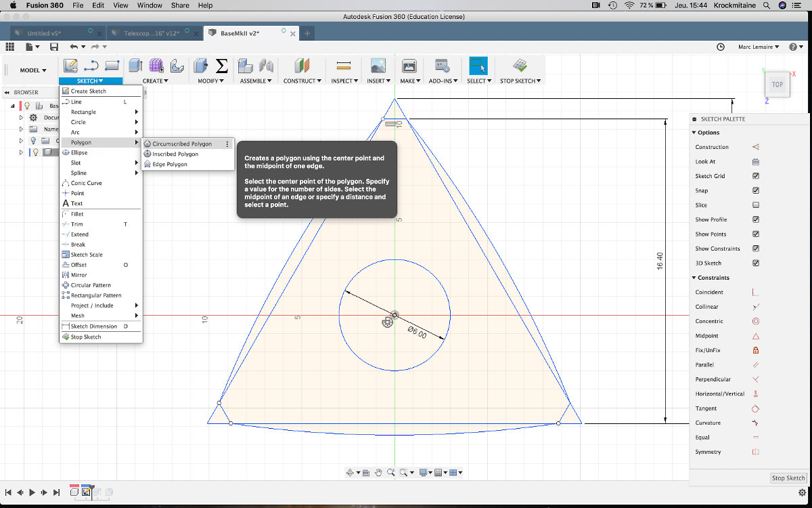
Task: Click the Create Sketch toolbar icon
Action: tap(70, 66)
